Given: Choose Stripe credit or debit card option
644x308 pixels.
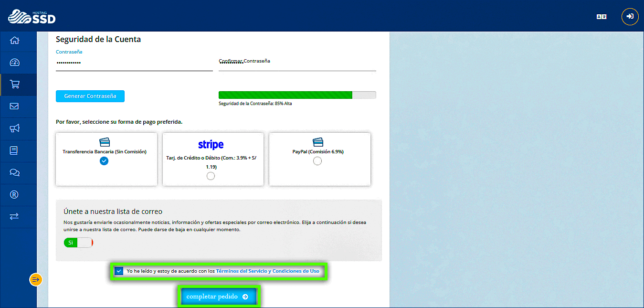Looking at the screenshot, I should click(211, 176).
